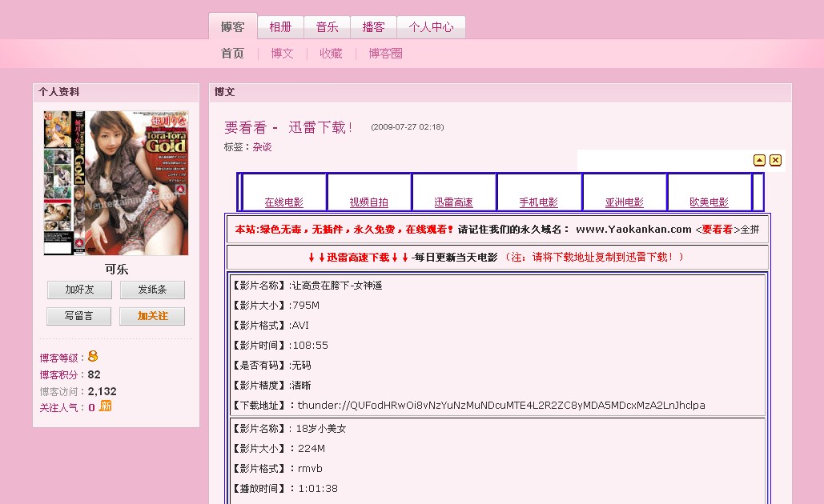Viewport: 824px width, 504px height.
Task: Open the 杂谈 tag link
Action: 262,147
